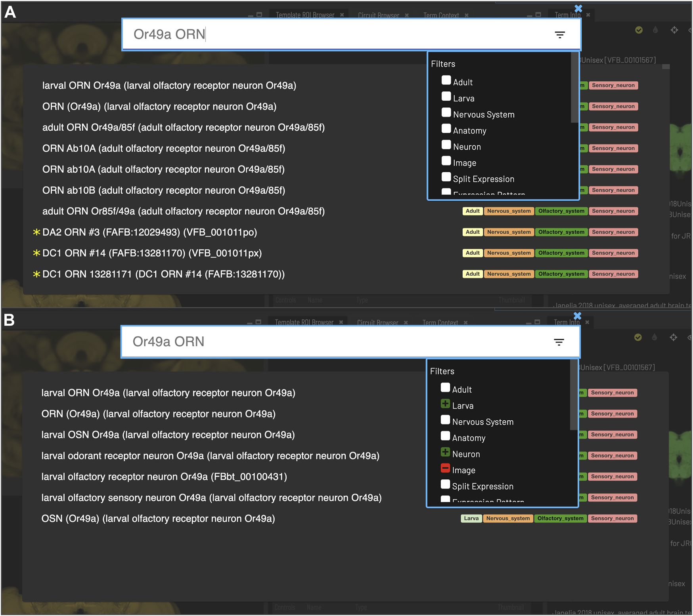The height and width of the screenshot is (616, 693).
Task: Toggle the green-plus Neuron filter checkbox
Action: 445,452
